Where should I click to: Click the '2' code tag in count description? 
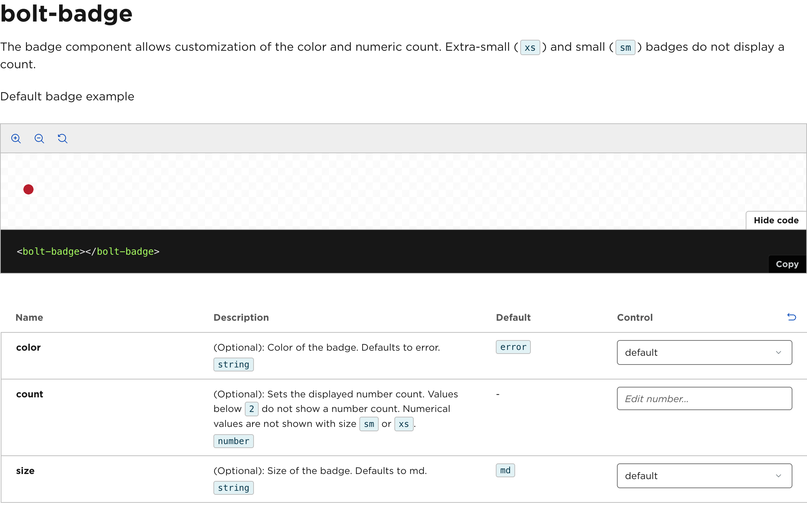252,409
